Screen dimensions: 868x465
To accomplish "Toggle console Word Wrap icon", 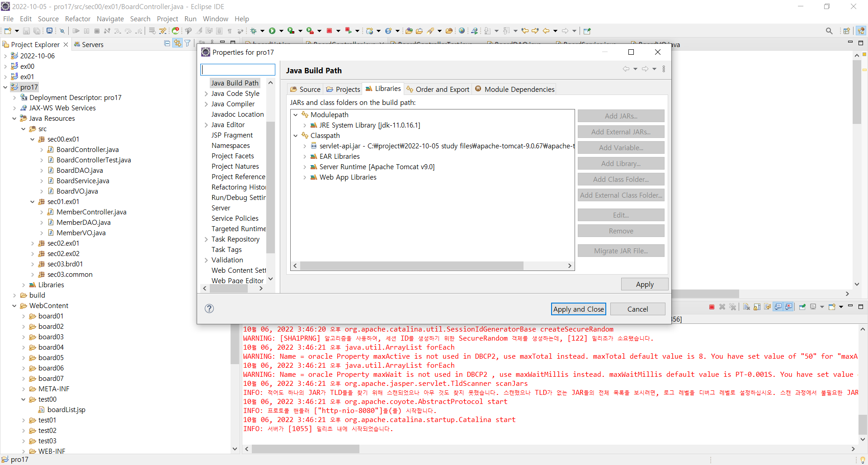I will click(768, 307).
